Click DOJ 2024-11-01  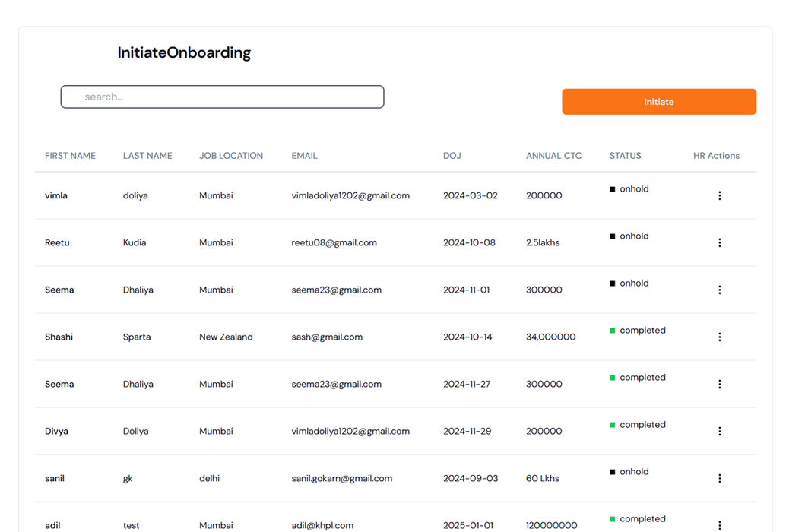click(466, 290)
